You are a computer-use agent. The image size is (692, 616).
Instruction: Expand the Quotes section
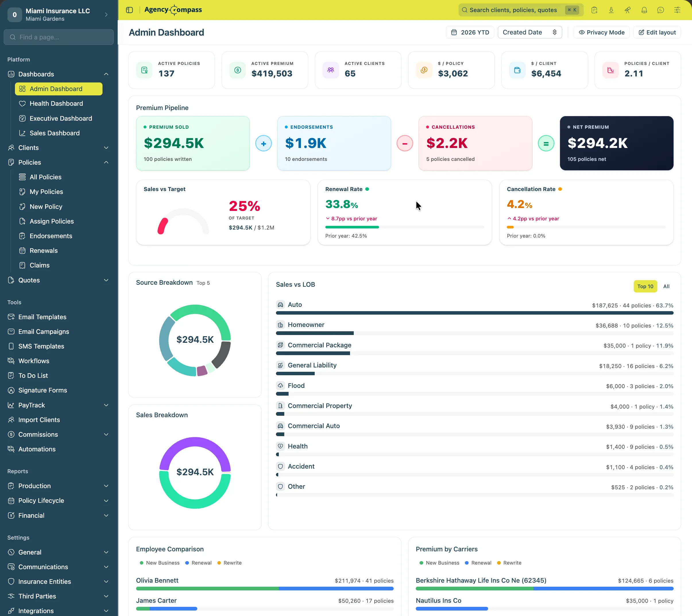(x=59, y=280)
